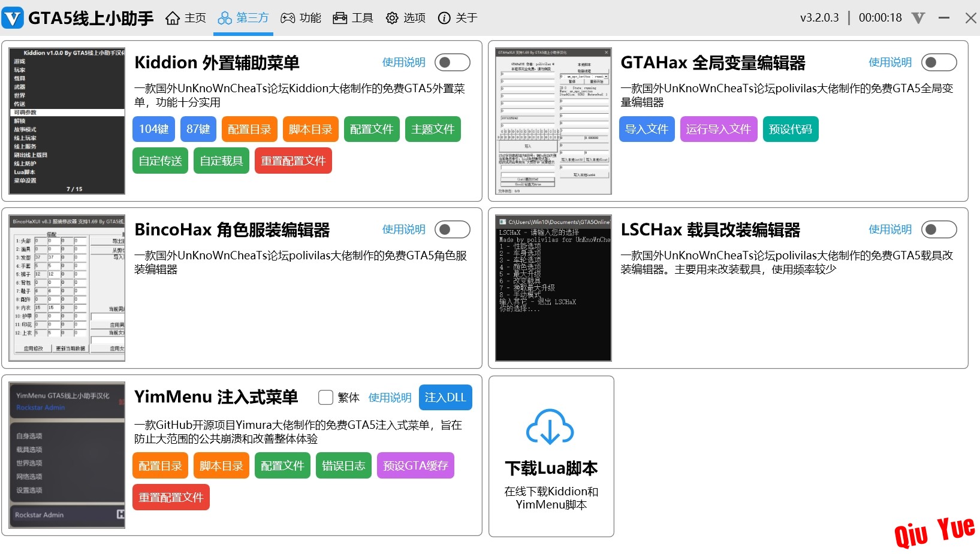980x554 pixels.
Task: Click the 自定传送 button
Action: [161, 161]
